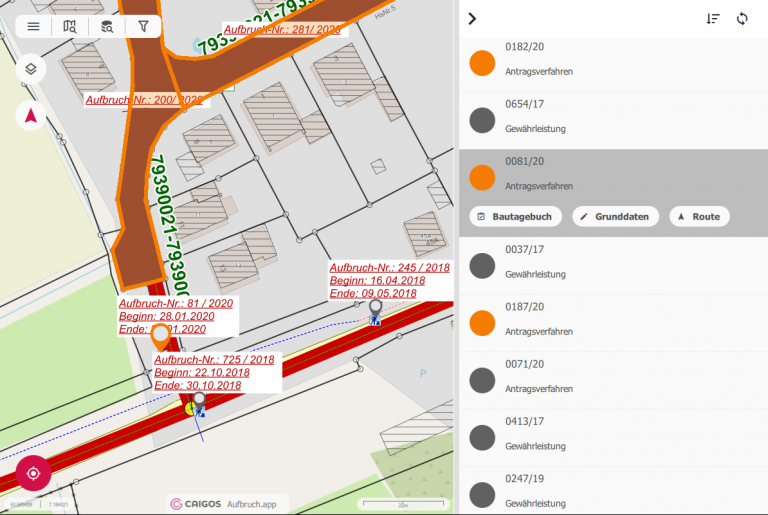Click the blue P parking symbol on map
768x515 pixels.
click(x=423, y=373)
